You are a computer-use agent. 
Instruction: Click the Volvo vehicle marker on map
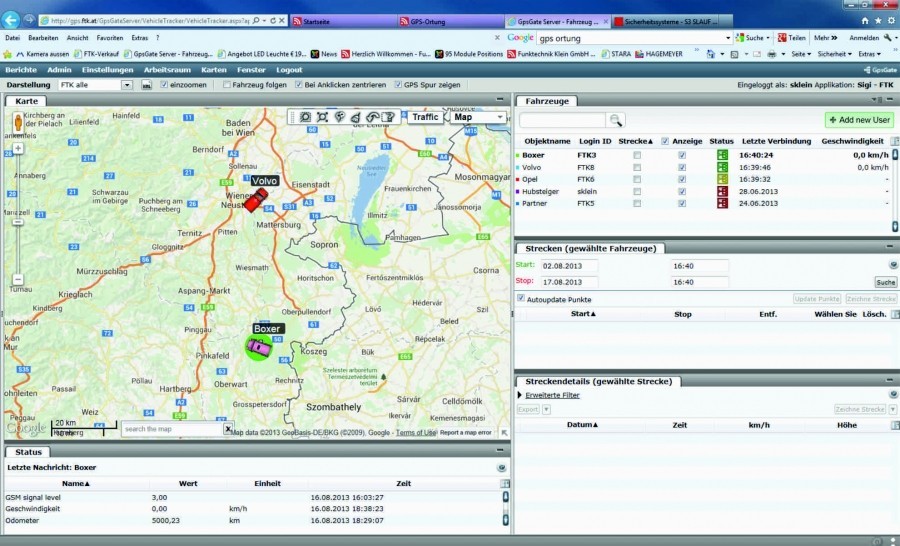(255, 198)
